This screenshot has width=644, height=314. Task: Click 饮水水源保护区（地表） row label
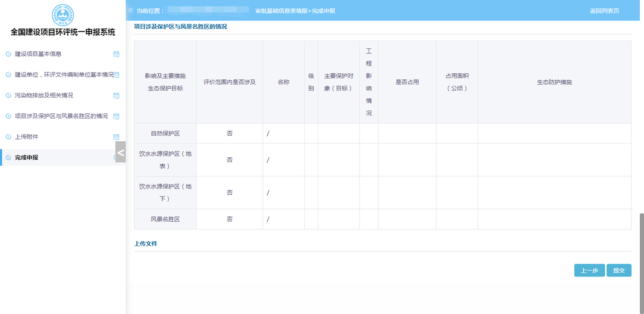(x=165, y=160)
